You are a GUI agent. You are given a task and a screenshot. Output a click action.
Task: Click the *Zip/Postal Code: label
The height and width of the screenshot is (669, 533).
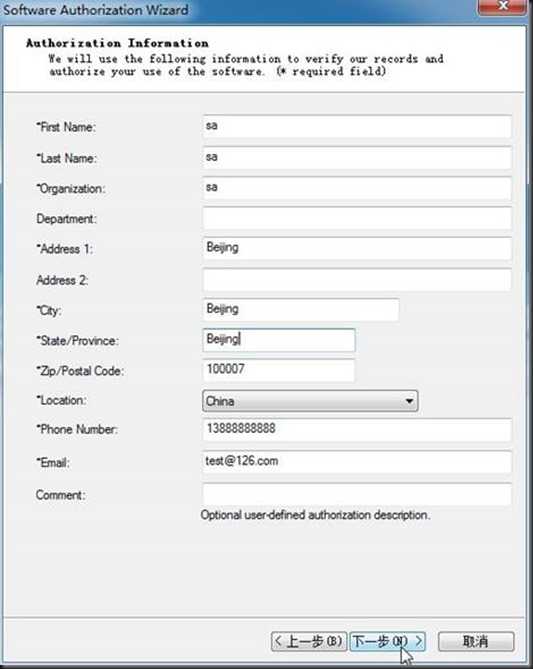click(80, 371)
